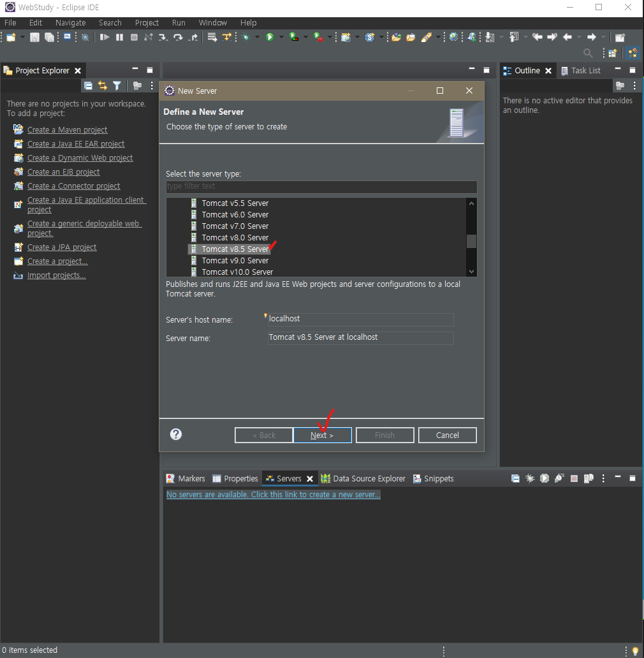Click the New wizard toolbar icon
Screen dimensions: 644x658
pyautogui.click(x=11, y=38)
